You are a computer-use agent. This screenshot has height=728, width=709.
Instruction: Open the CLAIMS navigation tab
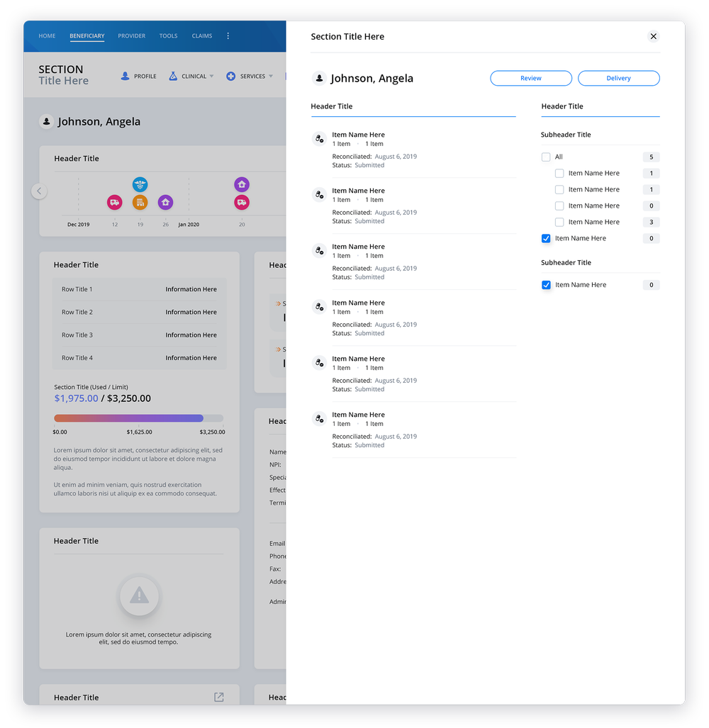tap(201, 35)
